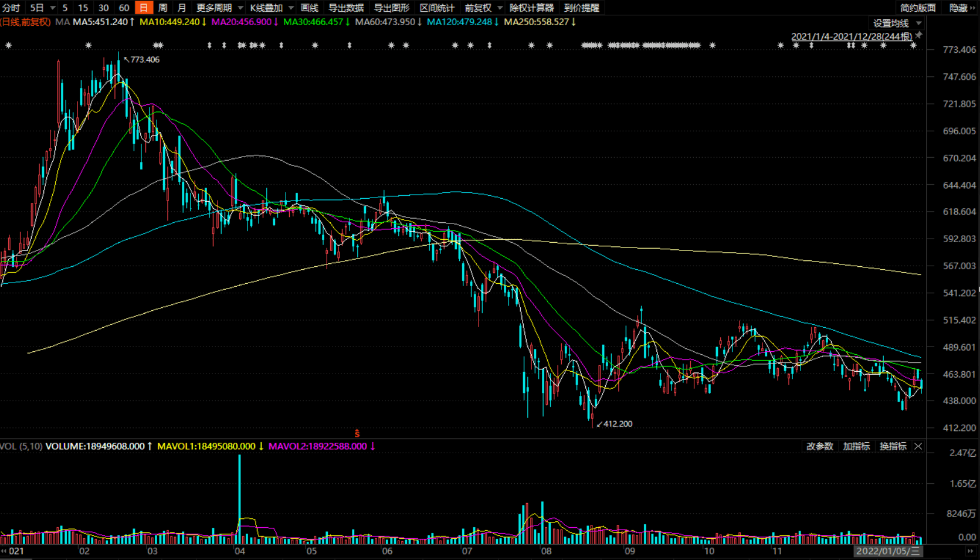Viewport: 980px width, 560px height.
Task: Open the 除权计算器 tool
Action: (531, 8)
